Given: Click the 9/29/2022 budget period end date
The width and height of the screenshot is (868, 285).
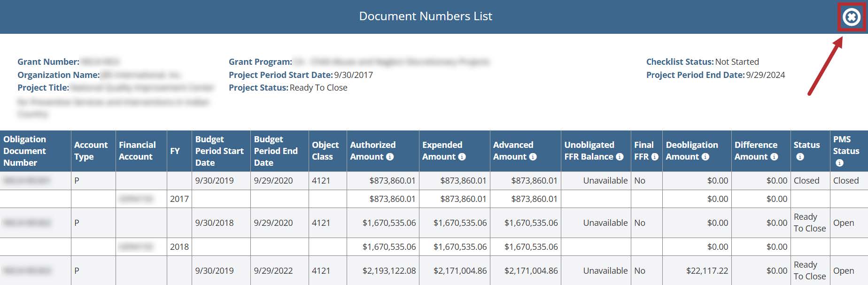Looking at the screenshot, I should click(273, 271).
